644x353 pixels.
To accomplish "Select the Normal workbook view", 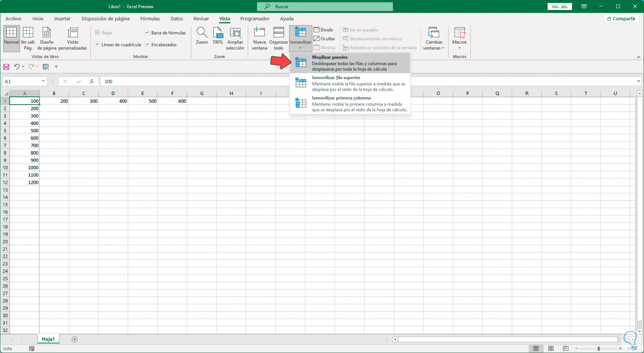I will click(x=11, y=38).
